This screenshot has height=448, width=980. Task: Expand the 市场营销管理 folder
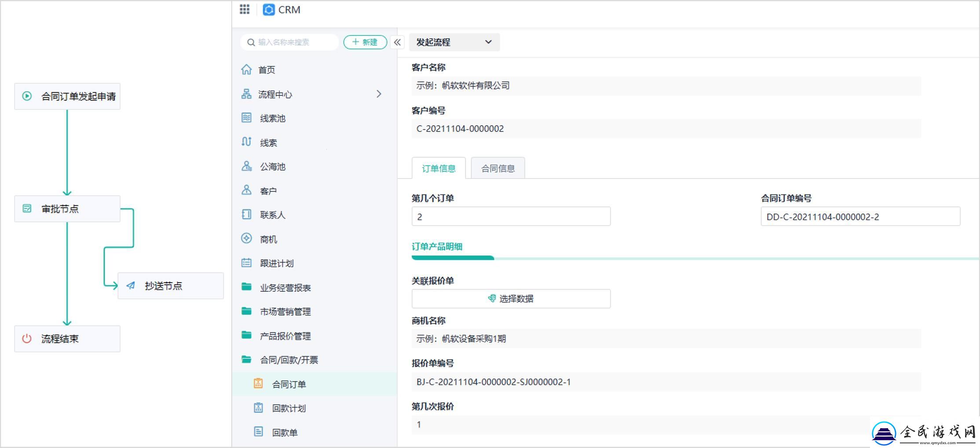pos(314,311)
